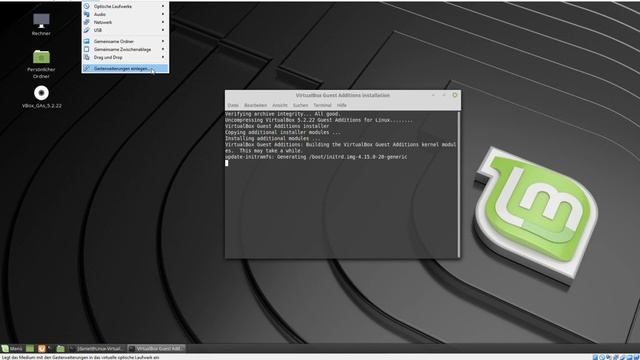
Task: Select the VBox_GAs_5.2.22 disc icon
Action: pos(41,97)
